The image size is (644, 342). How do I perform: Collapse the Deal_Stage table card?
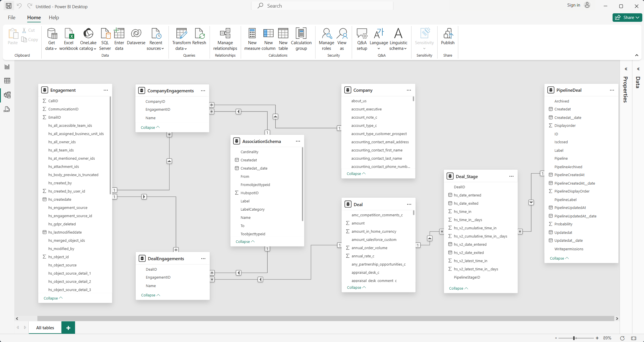458,288
